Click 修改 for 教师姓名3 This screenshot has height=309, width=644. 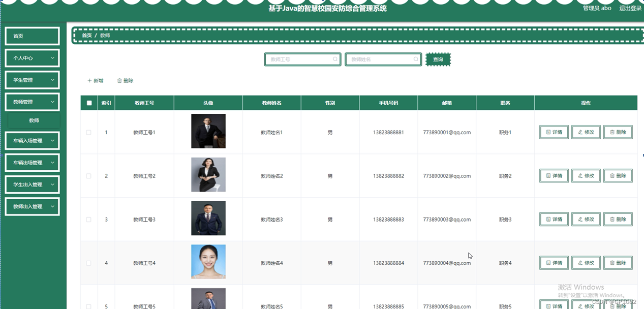tap(586, 220)
